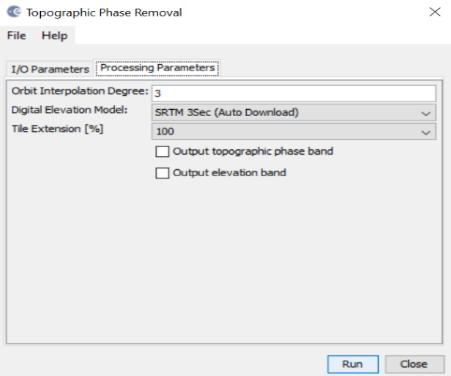This screenshot has width=451, height=376.
Task: Click the Close button beside Run
Action: (414, 364)
